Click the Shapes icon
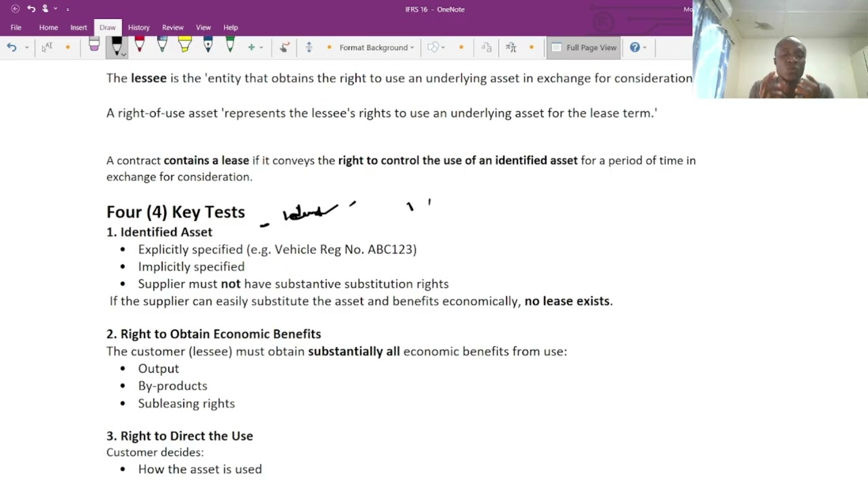 click(433, 47)
